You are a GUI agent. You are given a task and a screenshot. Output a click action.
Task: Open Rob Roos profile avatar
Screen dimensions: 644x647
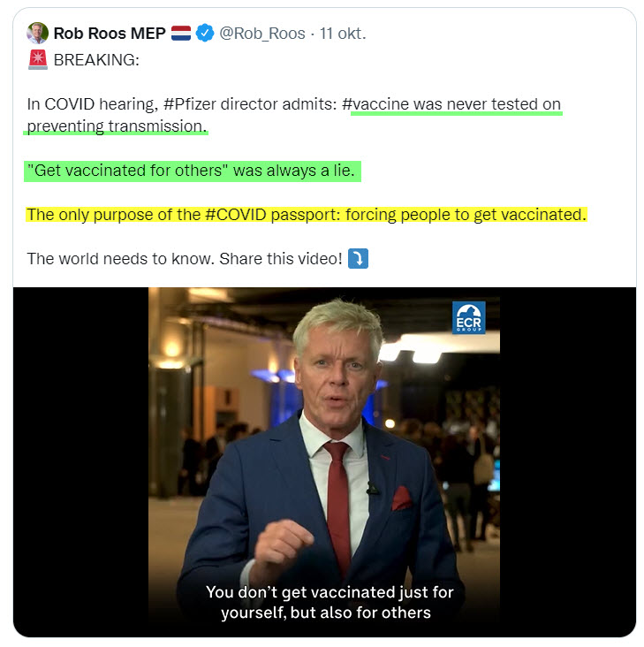[37, 33]
